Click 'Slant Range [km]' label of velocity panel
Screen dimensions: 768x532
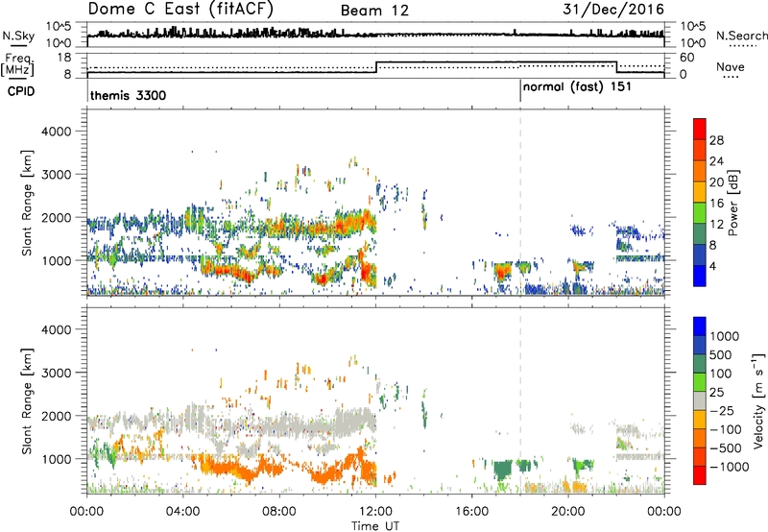(27, 401)
